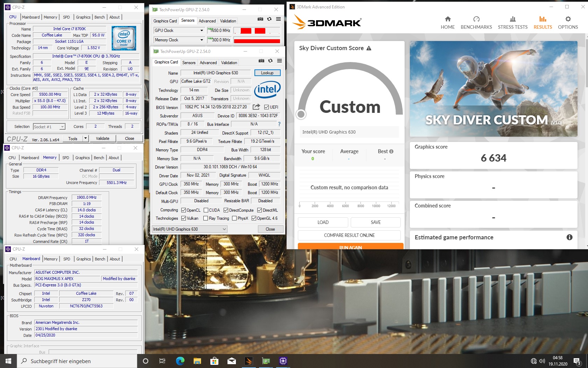The height and width of the screenshot is (368, 588).
Task: Toggle the CUDA checkbox
Action: tap(206, 210)
